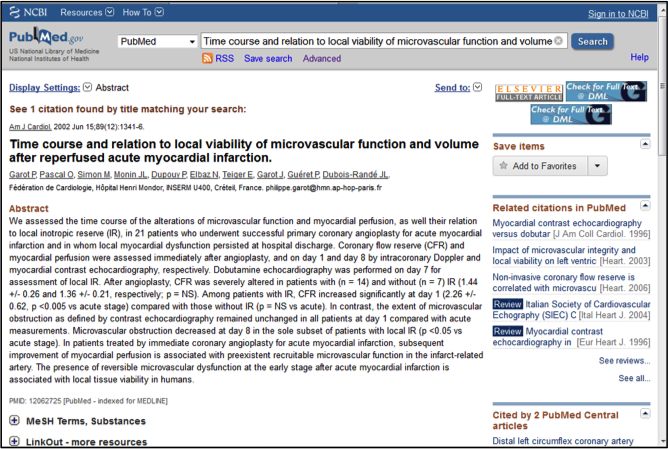Viewport: 668px width, 449px height.
Task: Click See all... link
Action: pos(634,378)
